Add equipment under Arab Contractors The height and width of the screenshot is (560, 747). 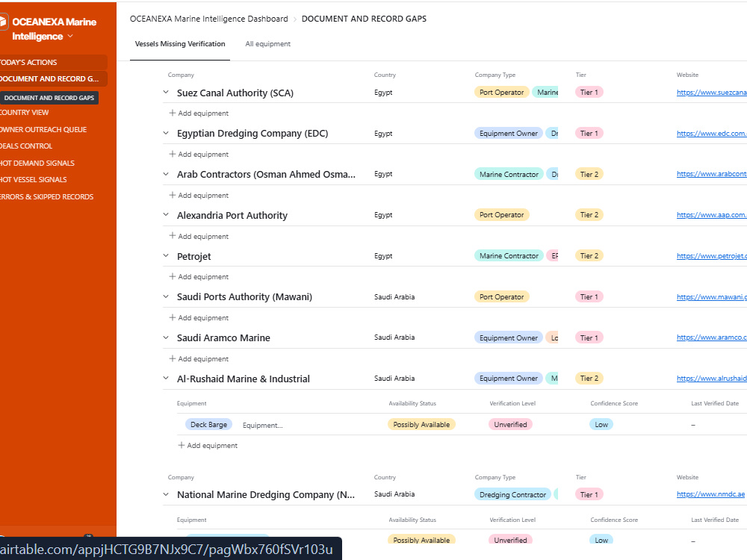(199, 195)
